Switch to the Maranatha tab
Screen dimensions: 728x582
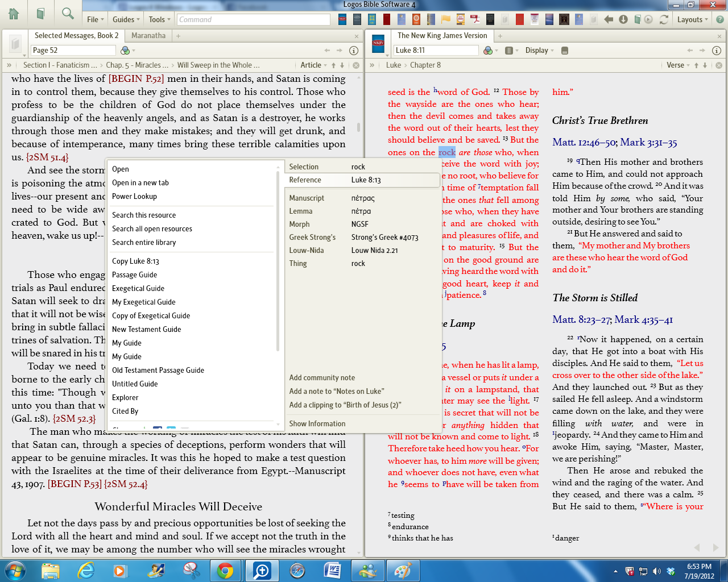148,36
